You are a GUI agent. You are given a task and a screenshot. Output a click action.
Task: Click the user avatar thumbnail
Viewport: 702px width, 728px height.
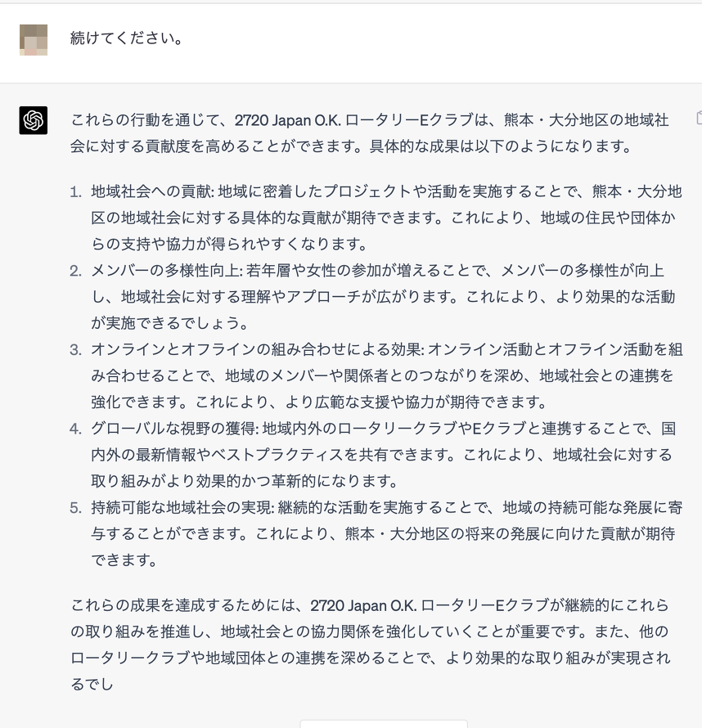click(34, 39)
